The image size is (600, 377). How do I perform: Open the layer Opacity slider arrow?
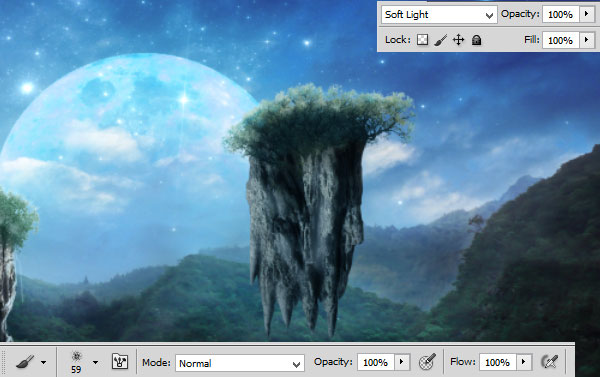coord(586,14)
